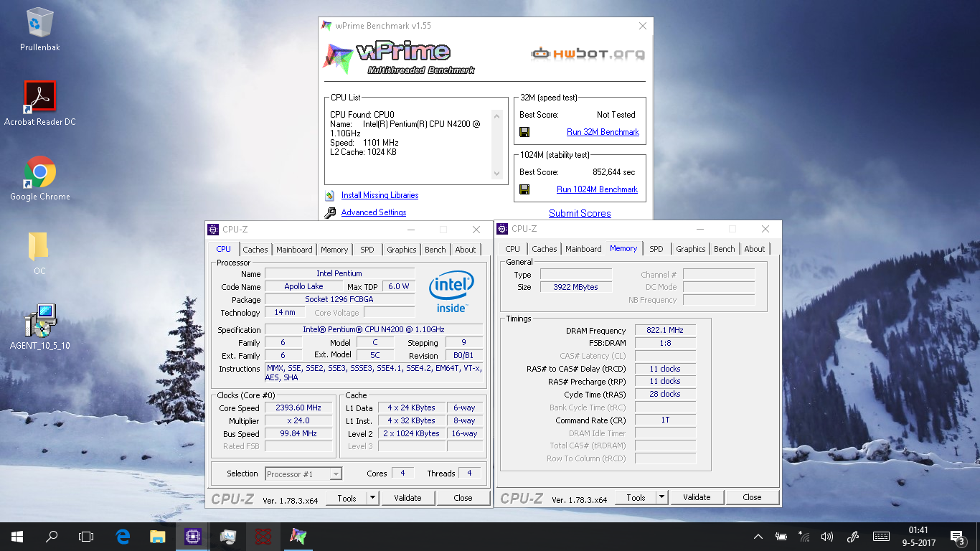Screen dimensions: 980x551
Task: Open the Prullenbak recycle bin icon
Action: click(x=39, y=29)
